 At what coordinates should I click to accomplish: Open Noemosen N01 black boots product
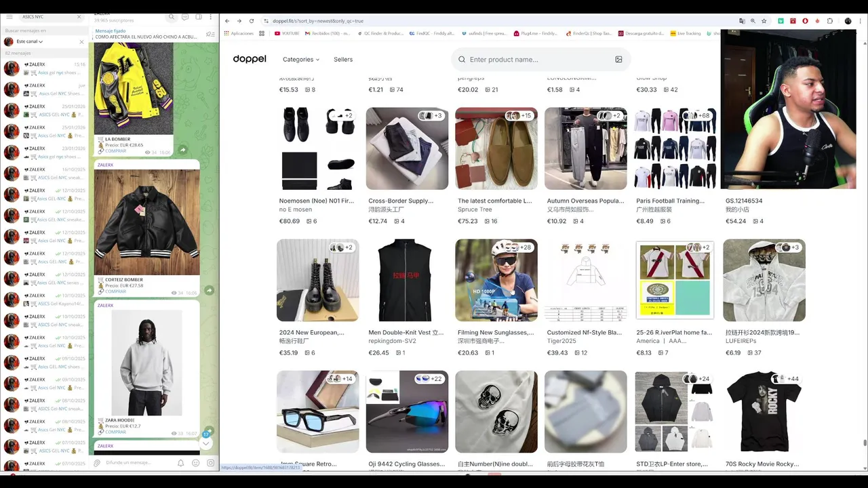point(317,148)
